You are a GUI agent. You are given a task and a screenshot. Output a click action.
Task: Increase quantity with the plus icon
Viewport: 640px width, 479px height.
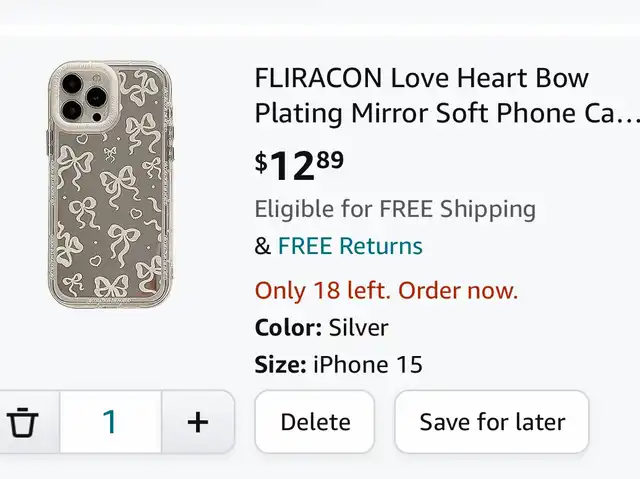[x=198, y=422]
